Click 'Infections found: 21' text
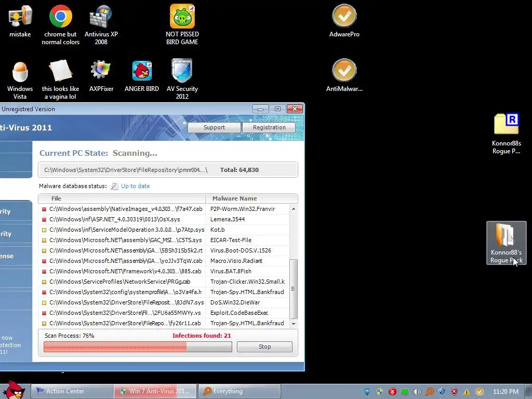The height and width of the screenshot is (399, 532). pos(202,336)
